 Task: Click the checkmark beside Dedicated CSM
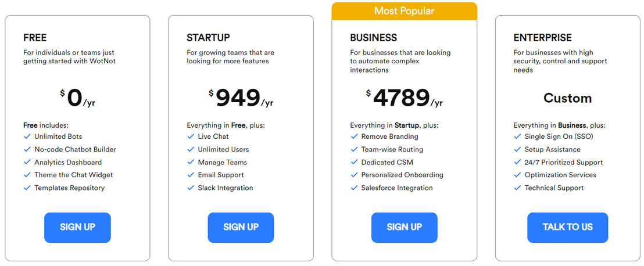(x=354, y=162)
